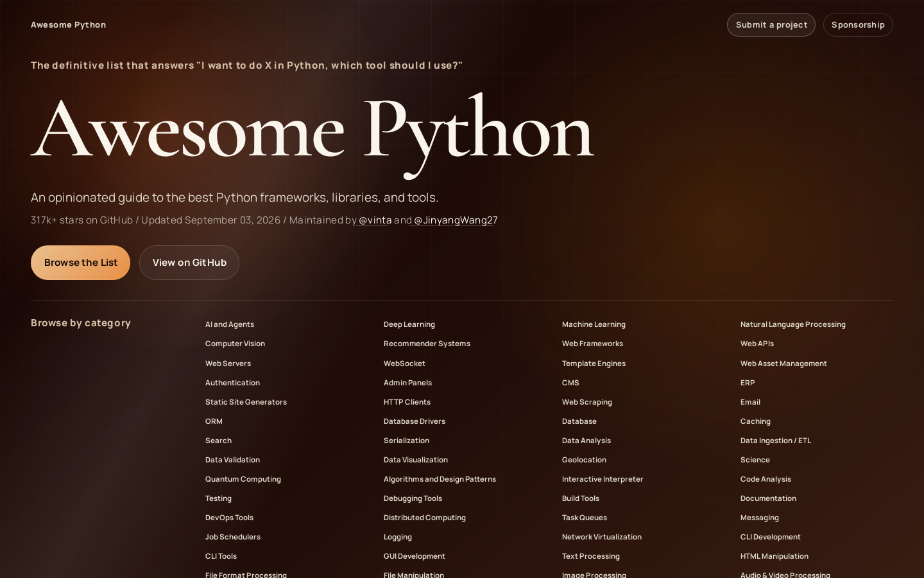
Task: Go to Network Virtualization category
Action: point(602,537)
